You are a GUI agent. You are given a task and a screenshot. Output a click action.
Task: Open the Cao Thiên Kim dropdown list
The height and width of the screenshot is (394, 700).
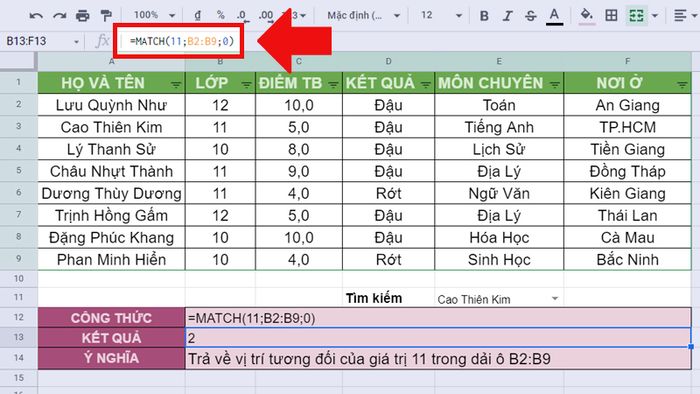555,299
